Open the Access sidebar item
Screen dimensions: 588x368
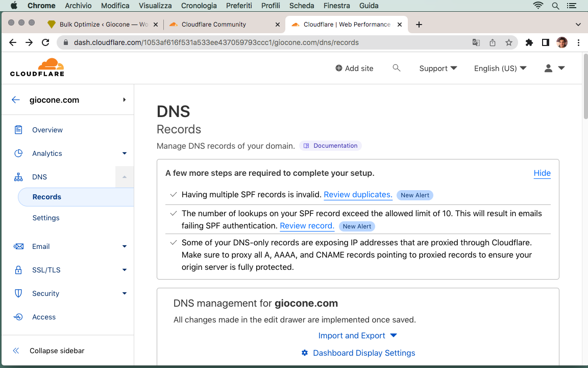[x=43, y=317]
